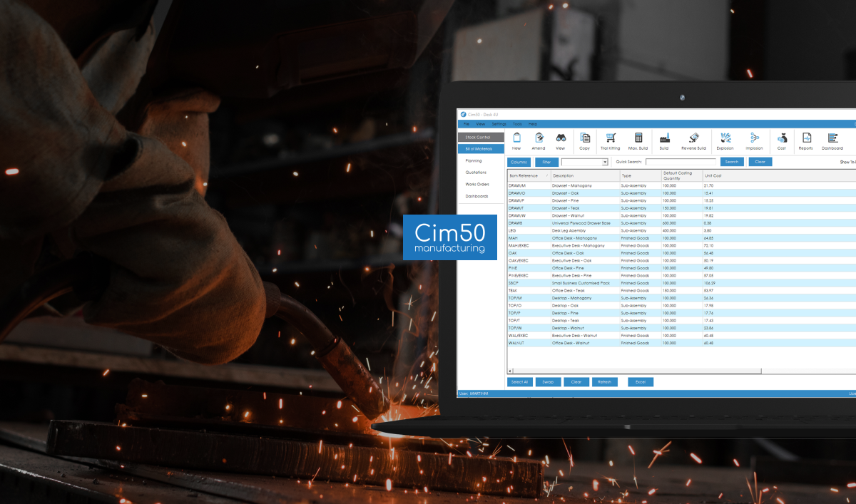Screen dimensions: 856x504
Task: Open the Copy record icon
Action: [584, 140]
